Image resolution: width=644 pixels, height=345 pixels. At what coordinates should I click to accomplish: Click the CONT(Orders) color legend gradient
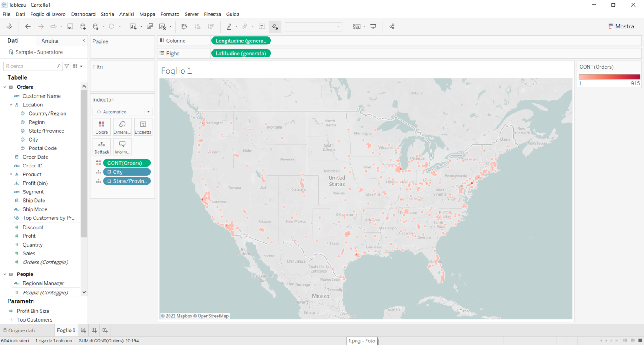click(x=609, y=76)
